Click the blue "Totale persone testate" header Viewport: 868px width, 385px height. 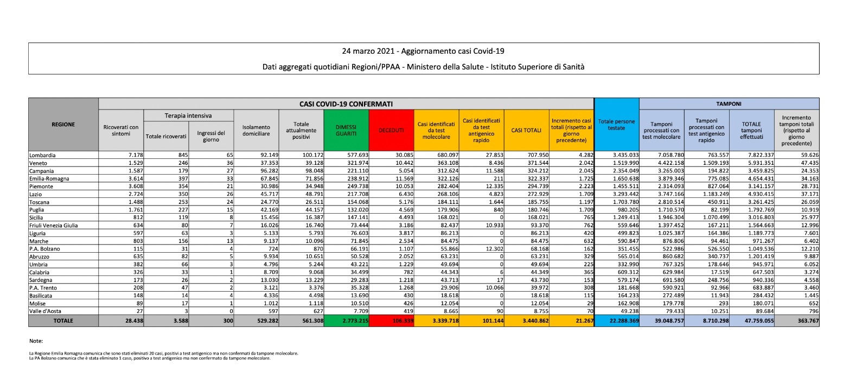[616, 125]
